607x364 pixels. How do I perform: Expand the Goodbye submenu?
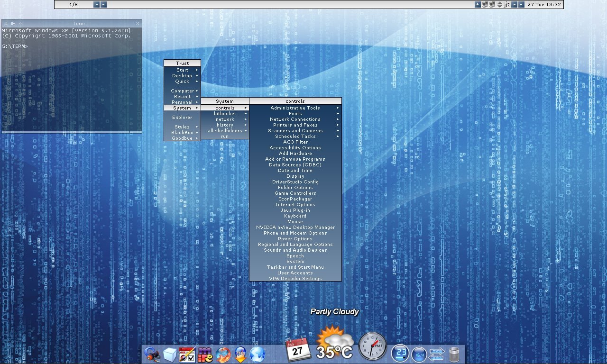[x=182, y=138]
